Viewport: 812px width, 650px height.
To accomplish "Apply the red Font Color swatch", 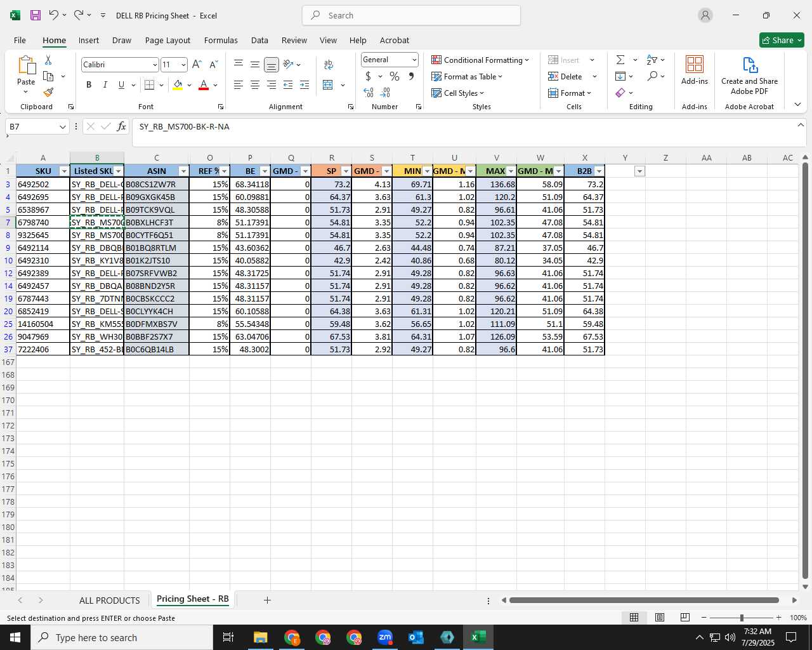I will tap(204, 85).
